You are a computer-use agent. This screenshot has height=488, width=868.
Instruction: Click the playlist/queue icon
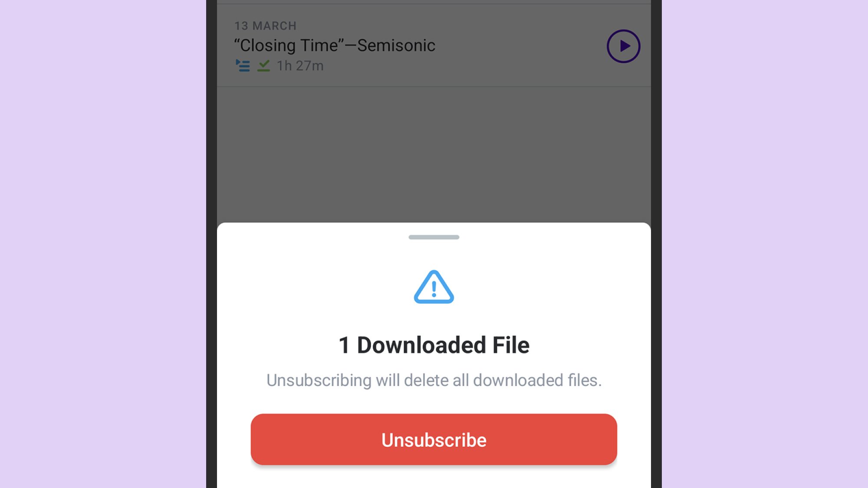coord(243,66)
